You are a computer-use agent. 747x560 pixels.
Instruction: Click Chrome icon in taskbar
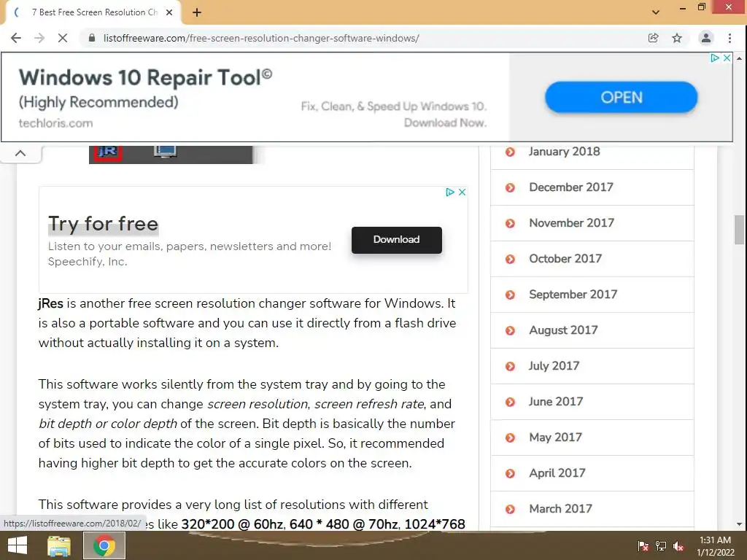pos(104,545)
